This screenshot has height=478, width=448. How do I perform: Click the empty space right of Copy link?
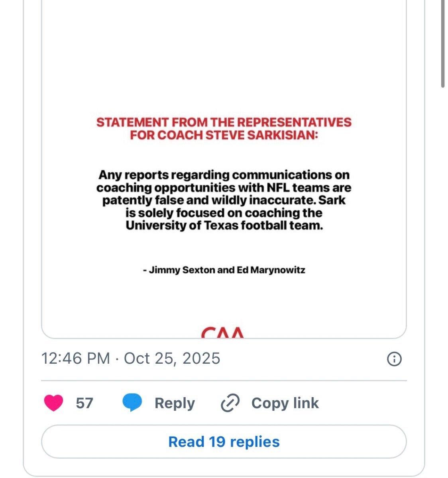[x=363, y=403]
